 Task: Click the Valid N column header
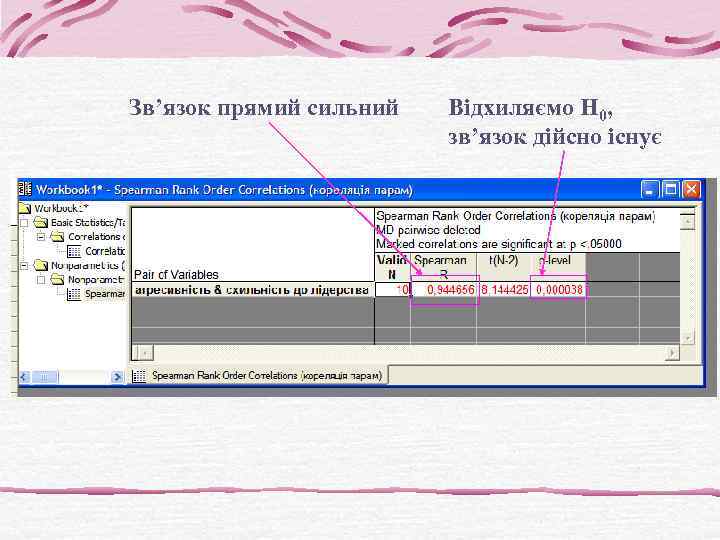(x=393, y=267)
